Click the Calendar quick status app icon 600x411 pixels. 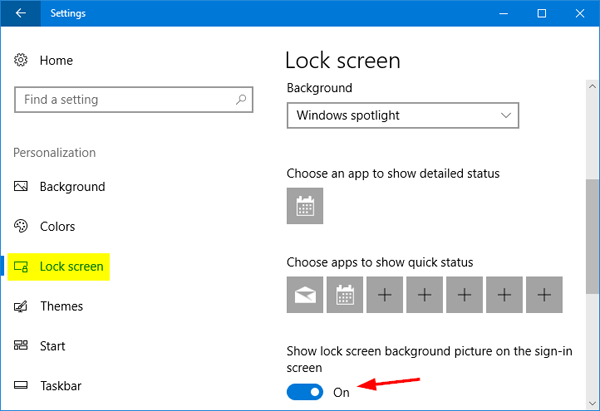345,295
